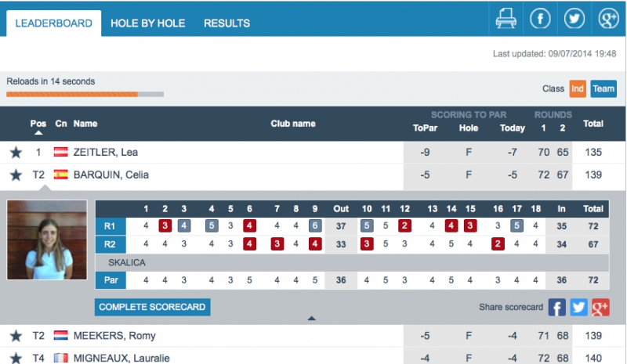Share scorecard on Facebook
This screenshot has width=627, height=364.
(x=556, y=308)
